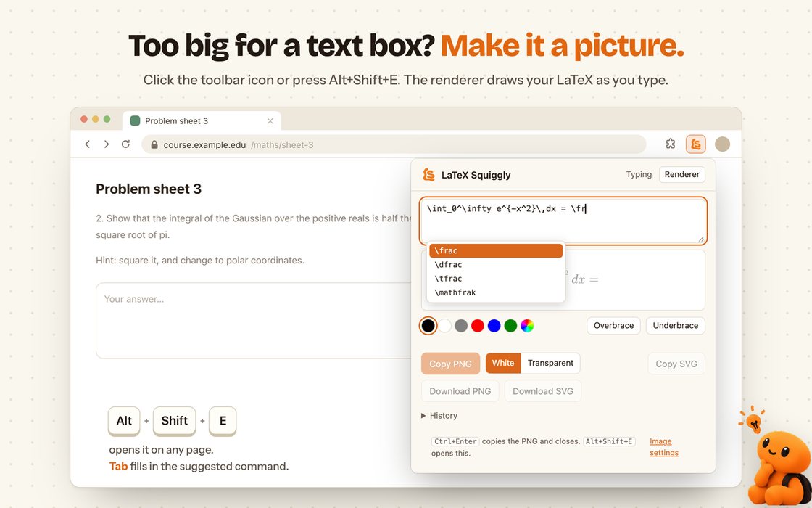
Task: Insert an Overbrace
Action: pyautogui.click(x=613, y=326)
